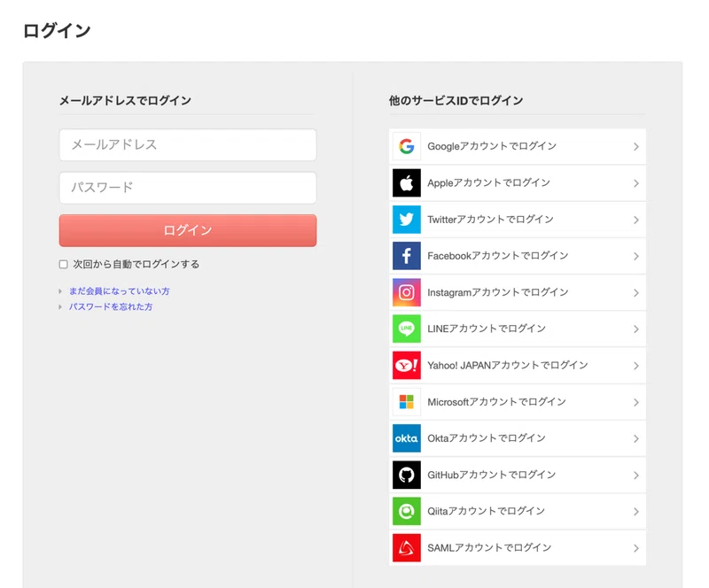Click the Google logo icon
This screenshot has width=709, height=588.
407,146
